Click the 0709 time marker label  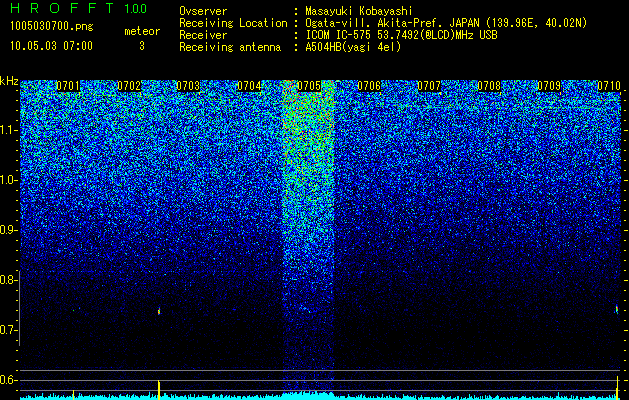[549, 86]
